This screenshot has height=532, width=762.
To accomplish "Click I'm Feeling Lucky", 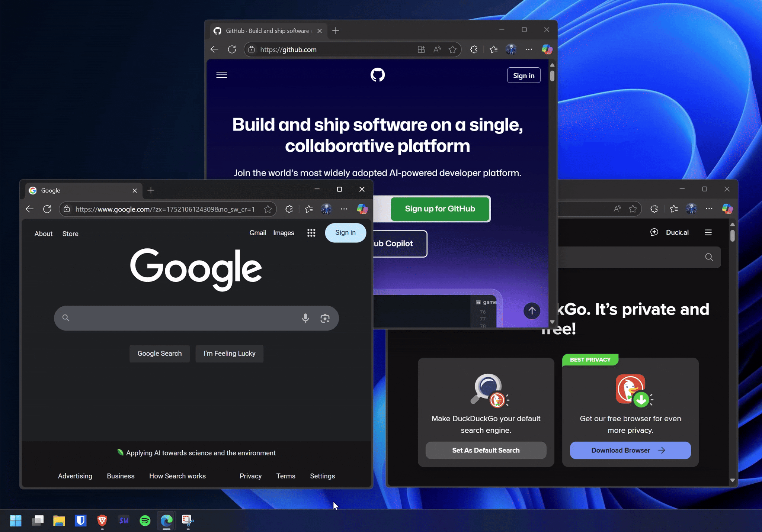I will 230,354.
